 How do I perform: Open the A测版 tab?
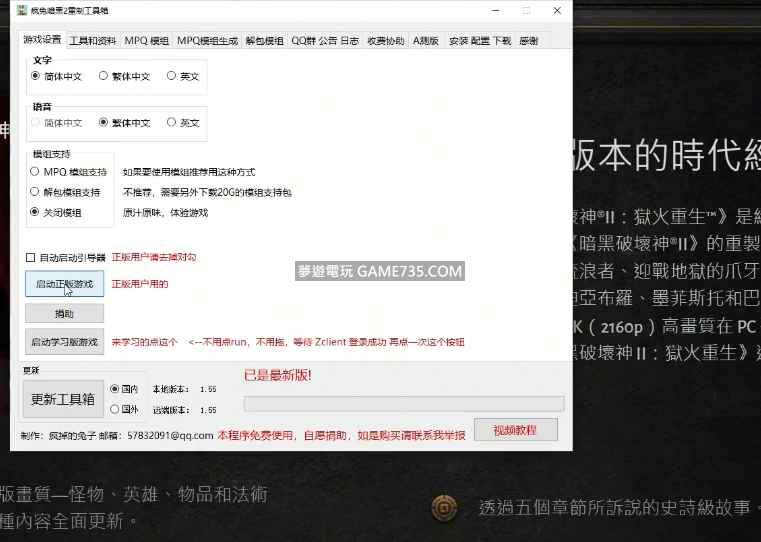(426, 41)
